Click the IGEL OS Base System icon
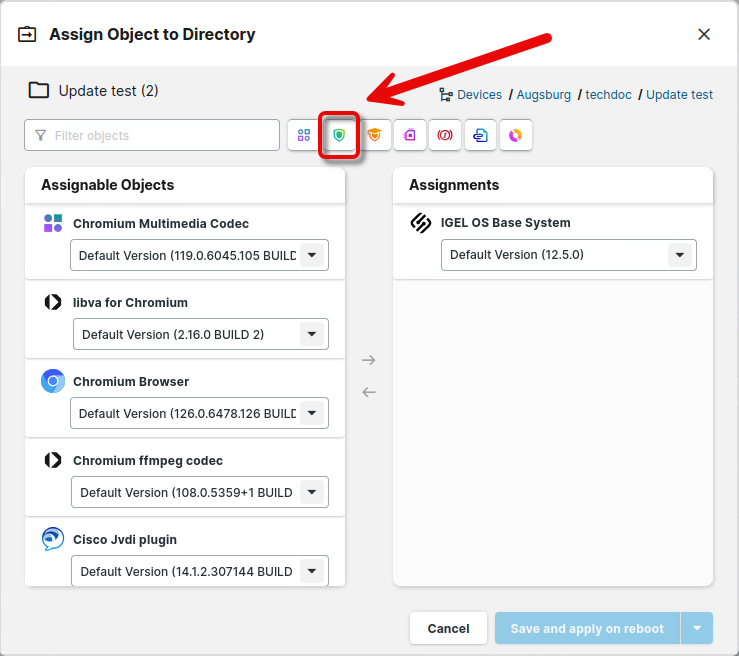 pyautogui.click(x=421, y=223)
